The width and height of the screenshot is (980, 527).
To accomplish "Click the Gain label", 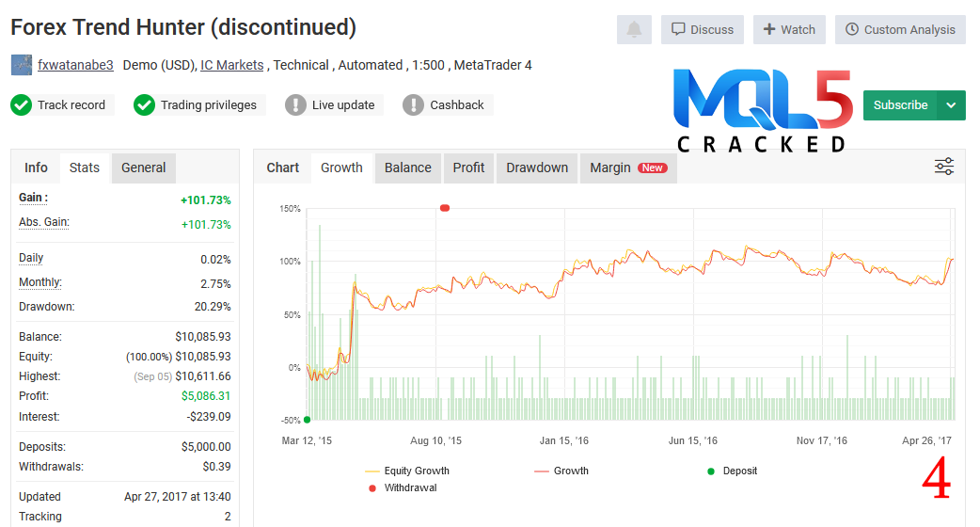I will point(33,198).
